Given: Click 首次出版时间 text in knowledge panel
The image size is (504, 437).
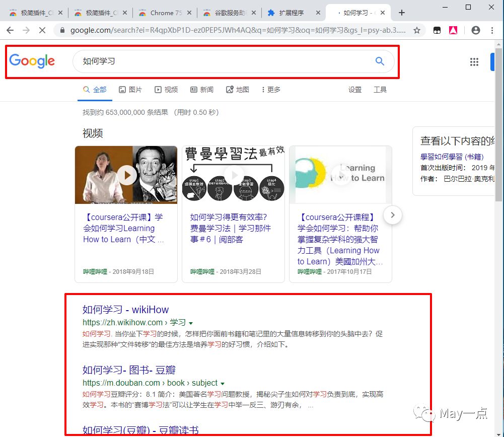Looking at the screenshot, I should (443, 168).
